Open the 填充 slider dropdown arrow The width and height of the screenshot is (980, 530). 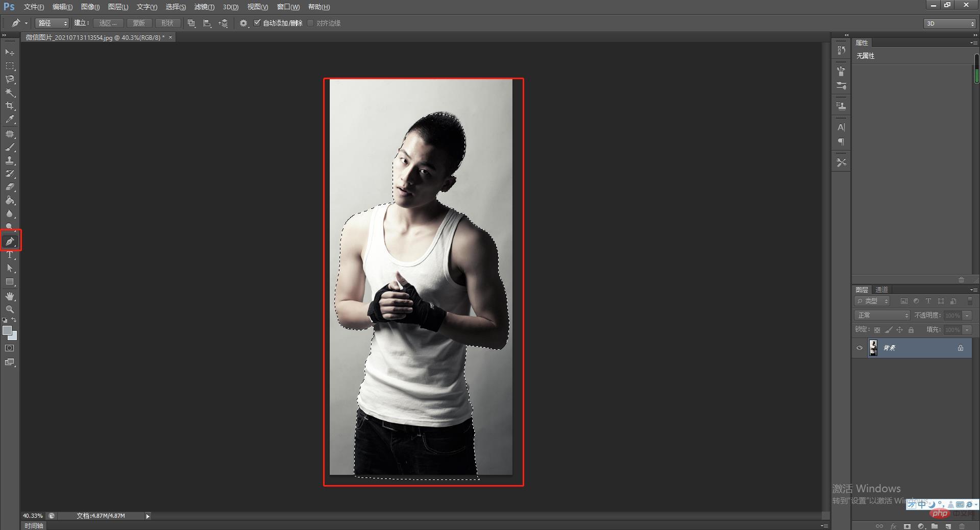tap(967, 330)
